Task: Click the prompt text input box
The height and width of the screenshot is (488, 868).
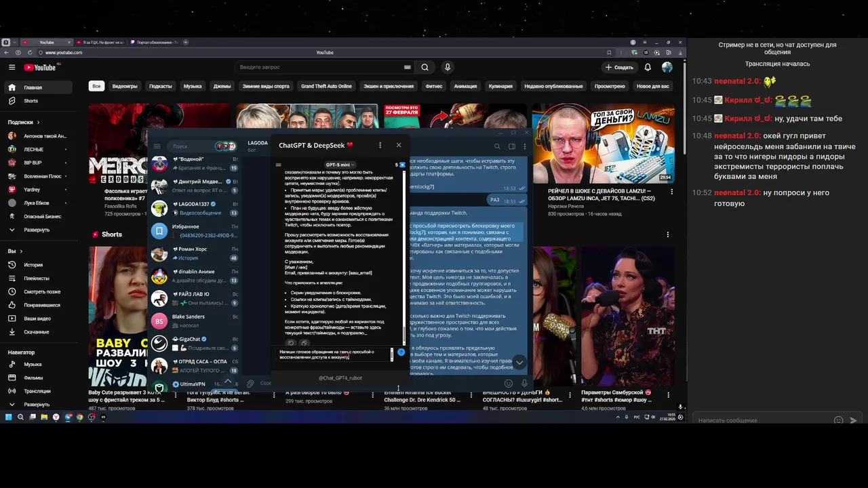Action: click(334, 354)
